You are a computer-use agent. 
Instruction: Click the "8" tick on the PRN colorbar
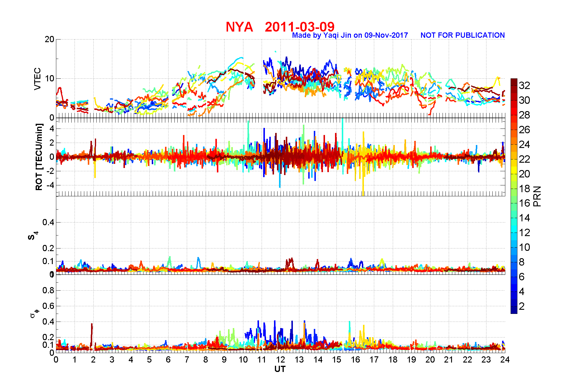point(522,262)
